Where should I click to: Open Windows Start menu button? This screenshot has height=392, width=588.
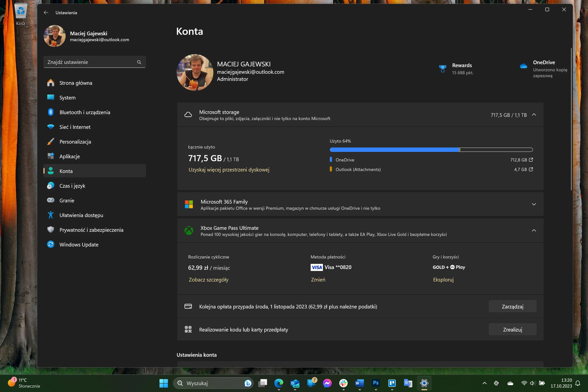(x=164, y=383)
